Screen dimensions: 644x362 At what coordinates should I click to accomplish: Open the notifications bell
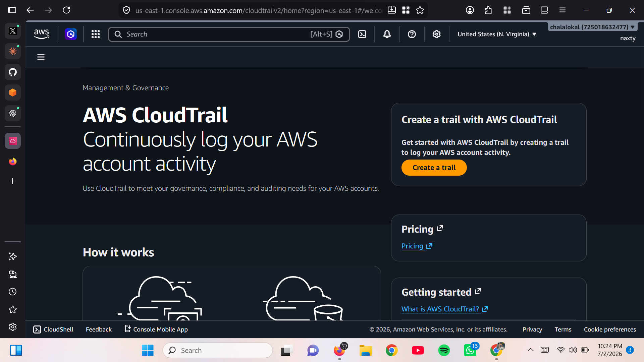tap(387, 34)
